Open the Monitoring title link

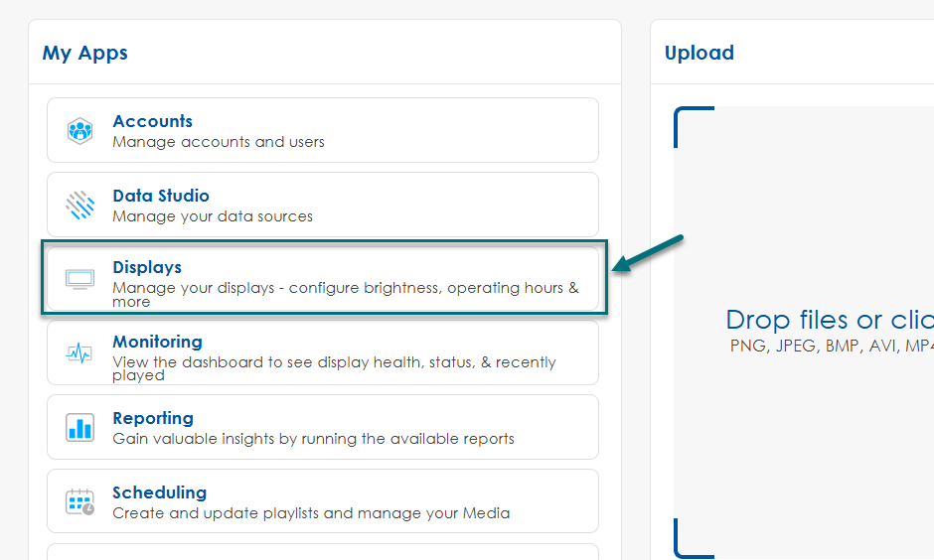coord(157,342)
